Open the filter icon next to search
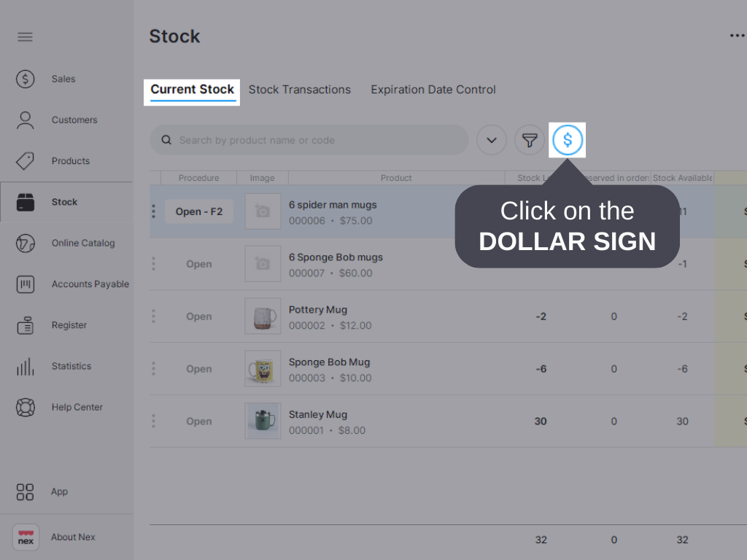The width and height of the screenshot is (747, 560). pos(530,140)
